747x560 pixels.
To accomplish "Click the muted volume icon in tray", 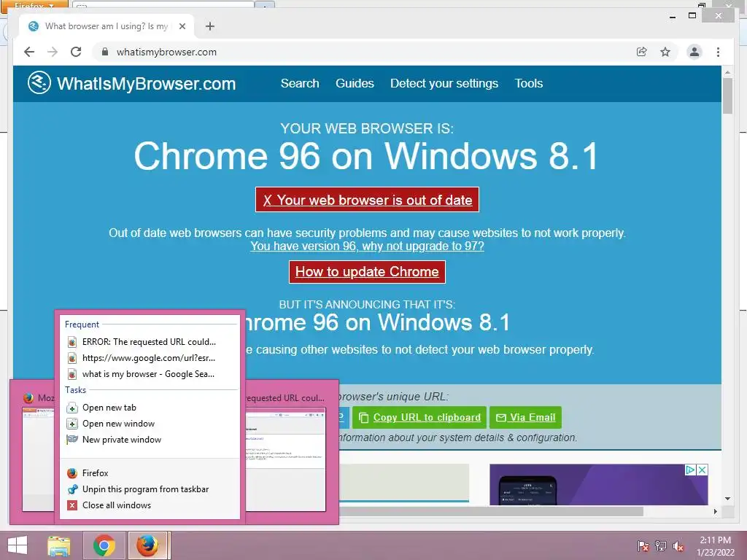I will click(678, 546).
